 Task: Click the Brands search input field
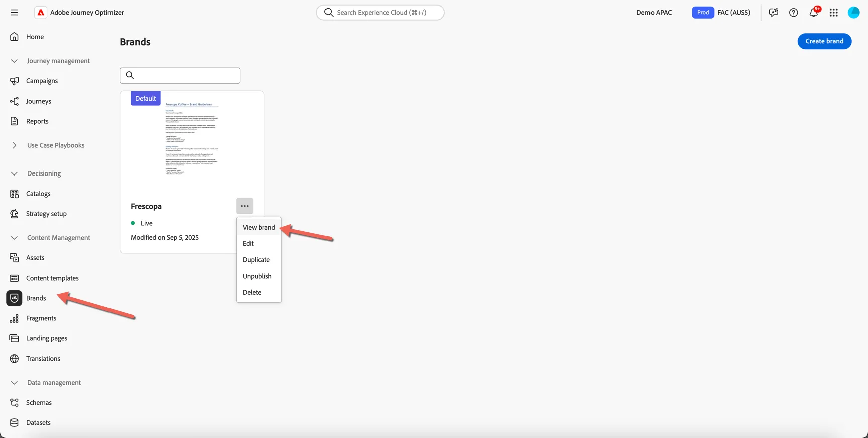[x=180, y=75]
